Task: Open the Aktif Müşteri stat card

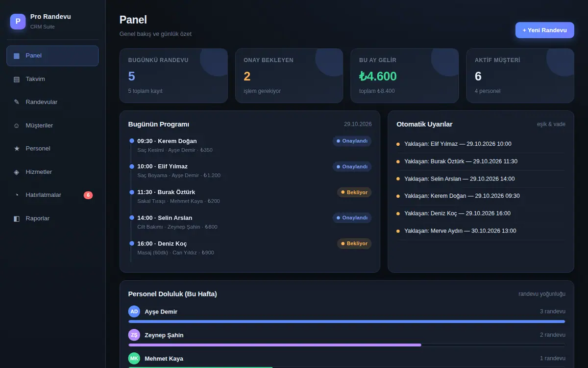Action: (520, 76)
